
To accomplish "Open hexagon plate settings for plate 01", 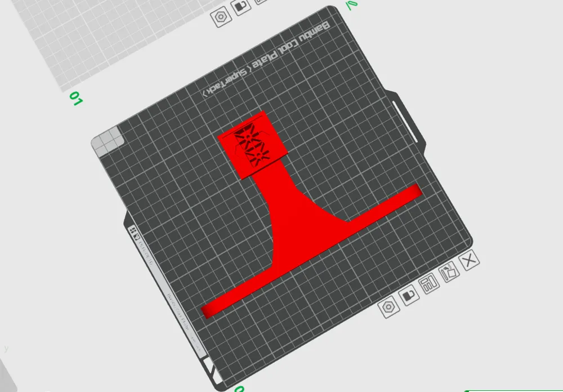I will point(221,17).
